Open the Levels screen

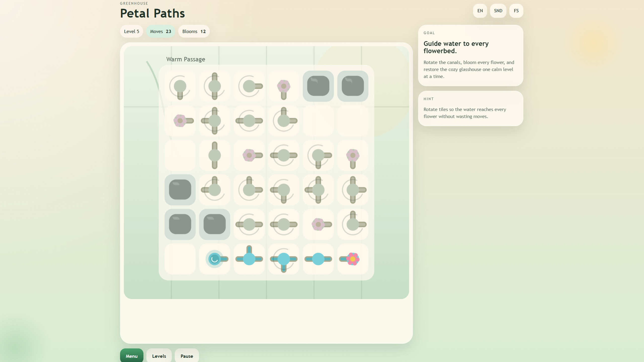click(159, 356)
